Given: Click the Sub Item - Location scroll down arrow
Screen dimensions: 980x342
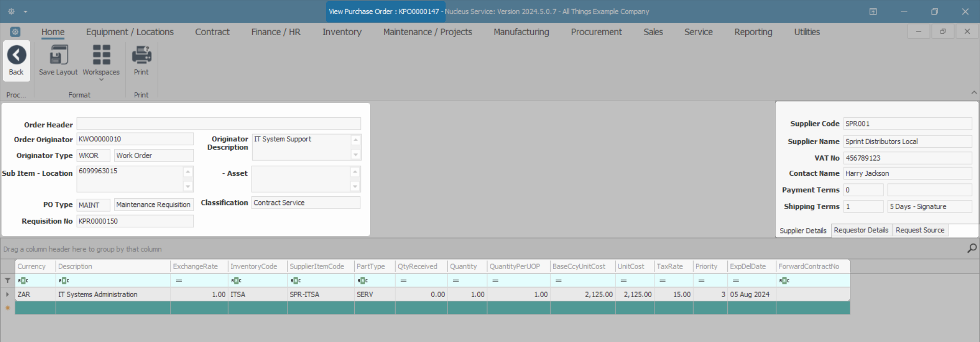Looking at the screenshot, I should coord(188,187).
